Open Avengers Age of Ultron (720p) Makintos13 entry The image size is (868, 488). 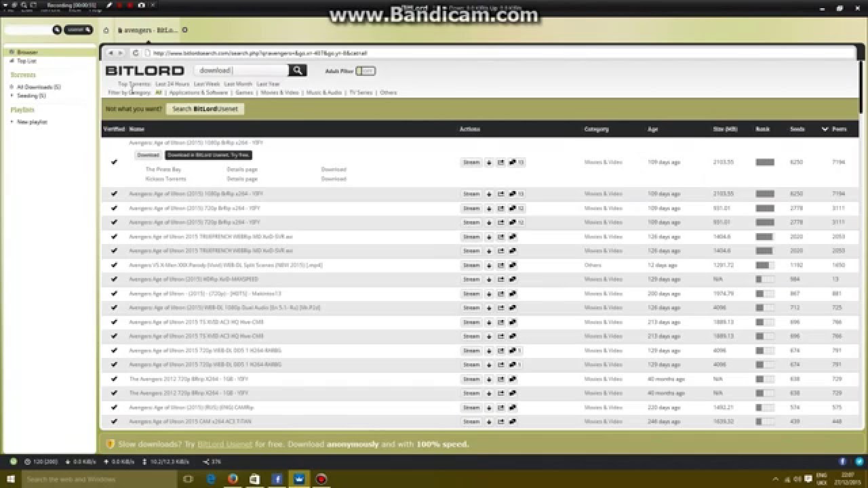(x=205, y=294)
